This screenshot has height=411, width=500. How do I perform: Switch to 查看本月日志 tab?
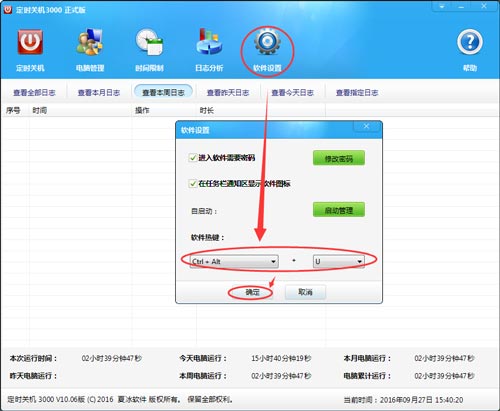(99, 93)
